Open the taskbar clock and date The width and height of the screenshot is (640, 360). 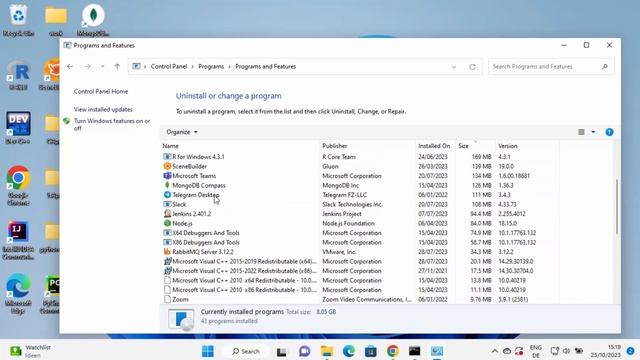point(605,351)
